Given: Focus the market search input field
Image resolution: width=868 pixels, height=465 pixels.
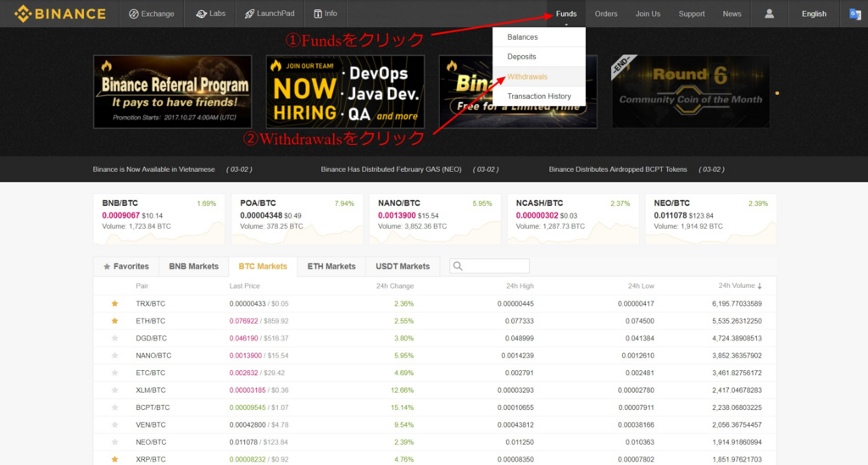Looking at the screenshot, I should (489, 266).
